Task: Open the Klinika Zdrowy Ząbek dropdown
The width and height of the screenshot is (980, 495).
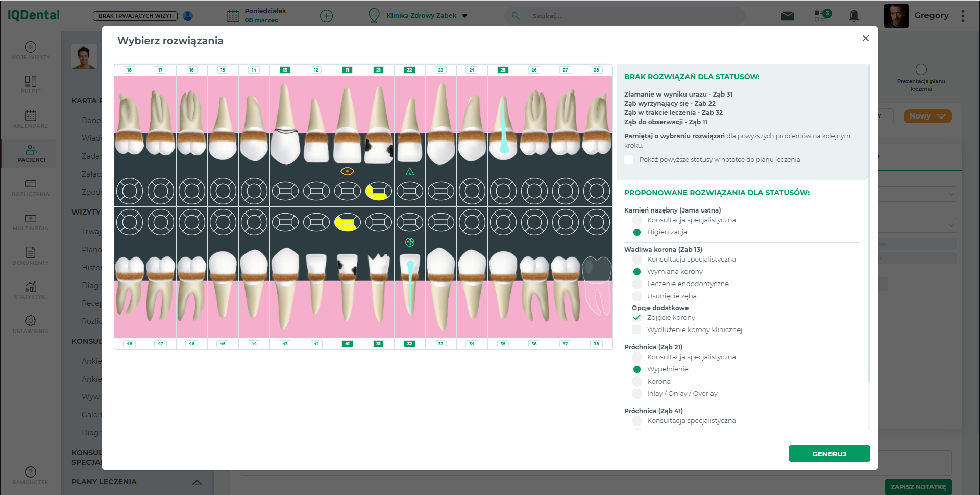Action: pos(427,16)
